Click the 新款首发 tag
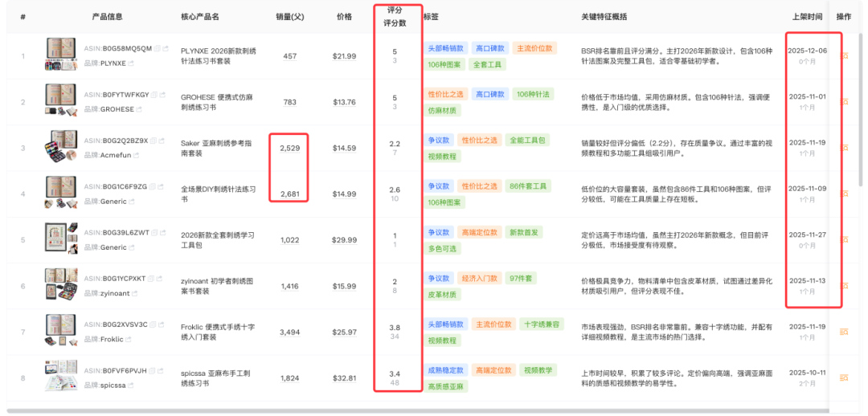Image resolution: width=868 pixels, height=416 pixels. click(524, 232)
